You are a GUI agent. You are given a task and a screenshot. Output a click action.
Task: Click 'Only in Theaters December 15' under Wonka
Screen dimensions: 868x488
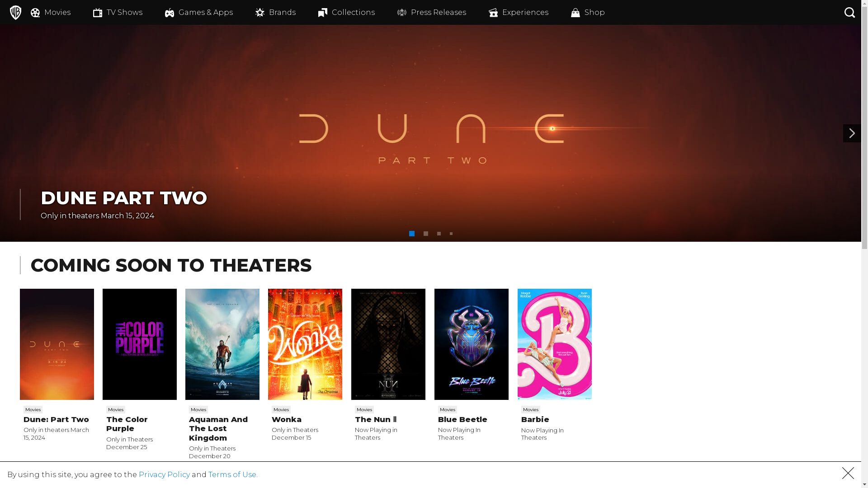295,434
